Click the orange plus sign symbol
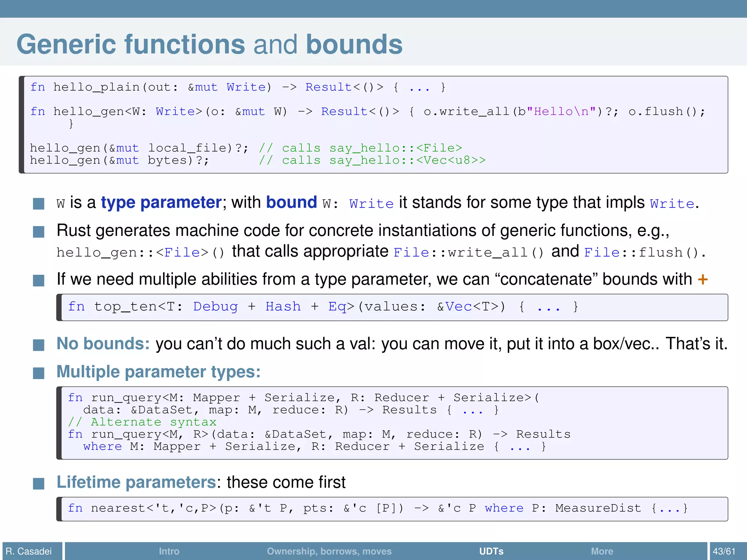The width and height of the screenshot is (747, 560). (x=703, y=280)
